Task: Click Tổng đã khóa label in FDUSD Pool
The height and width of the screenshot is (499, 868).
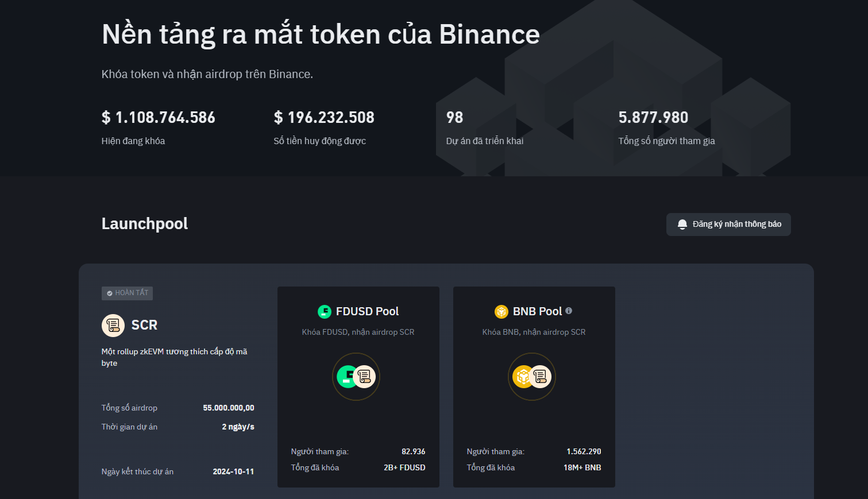Action: [x=315, y=467]
